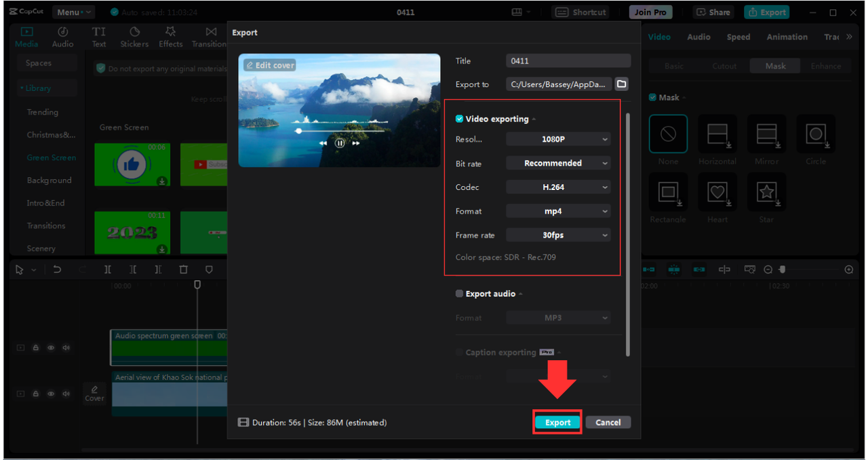Open Text panel
Image resolution: width=868 pixels, height=460 pixels.
point(99,37)
